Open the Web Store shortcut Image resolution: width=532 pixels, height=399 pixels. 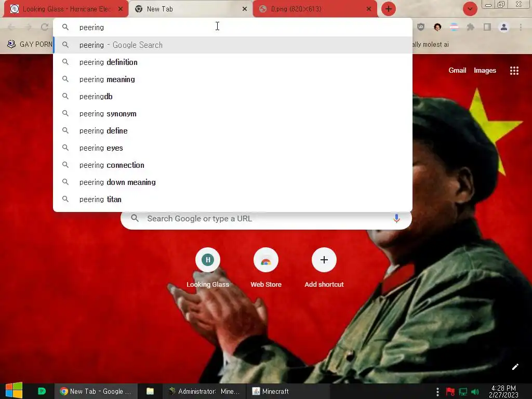(x=266, y=268)
